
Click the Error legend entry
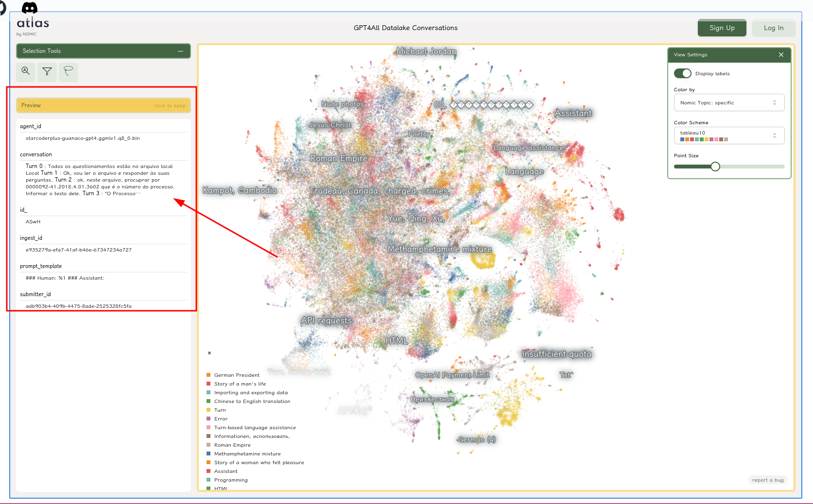tap(221, 419)
